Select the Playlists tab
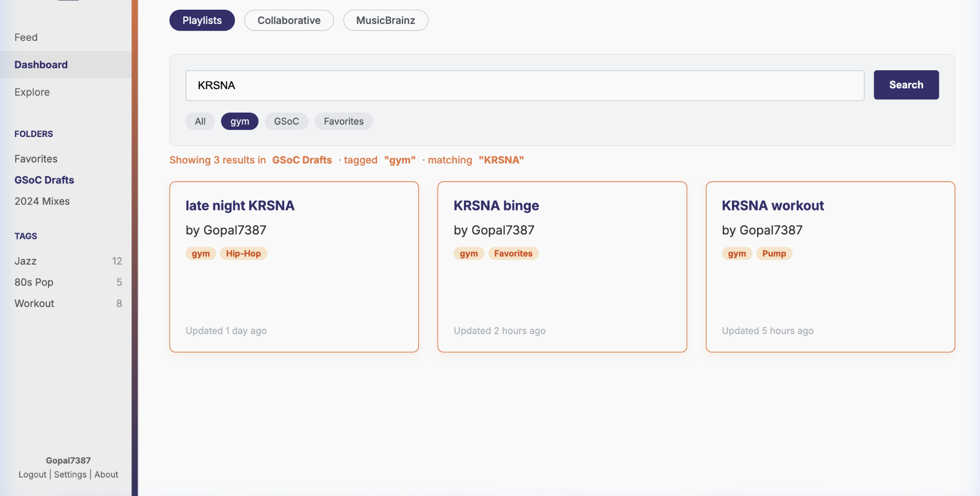 click(202, 20)
